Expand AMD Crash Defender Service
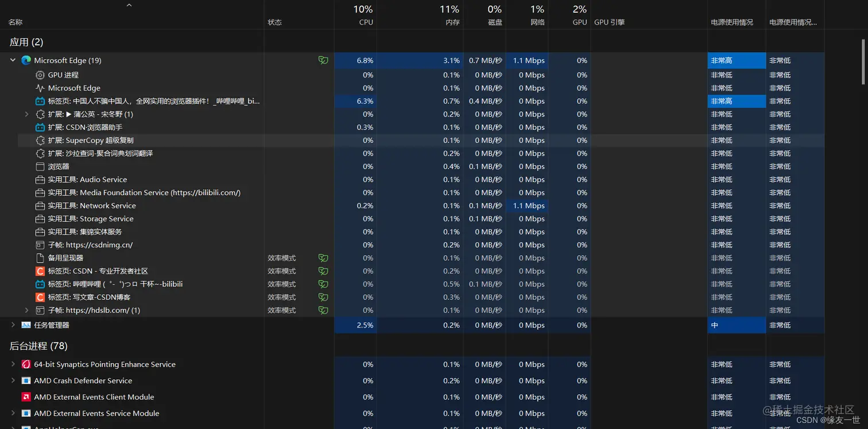 13,381
